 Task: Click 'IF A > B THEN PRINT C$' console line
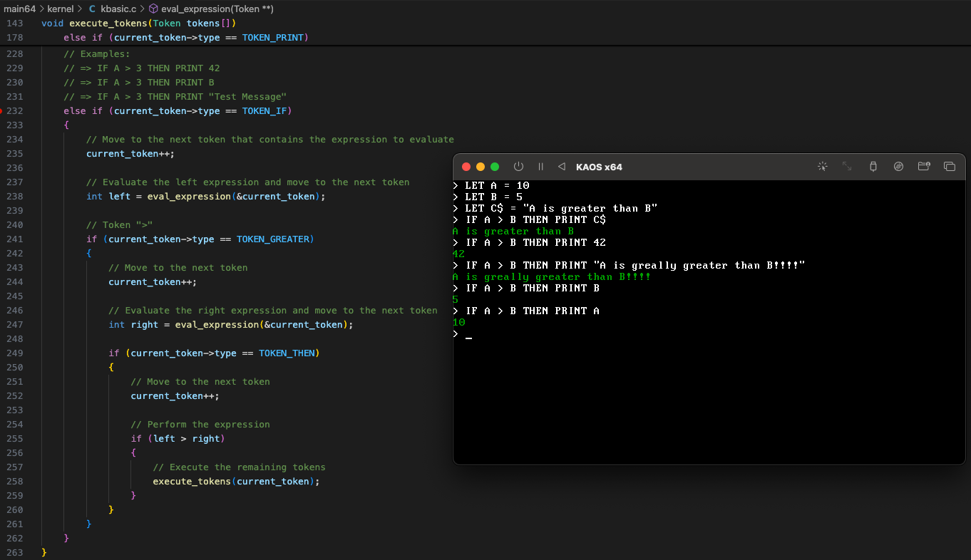tap(535, 219)
